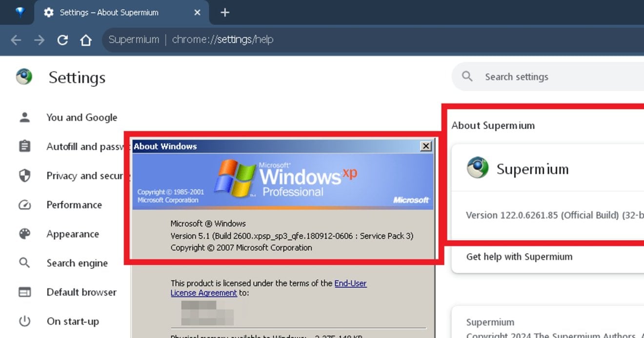Select Default browser in sidebar

[x=81, y=292]
